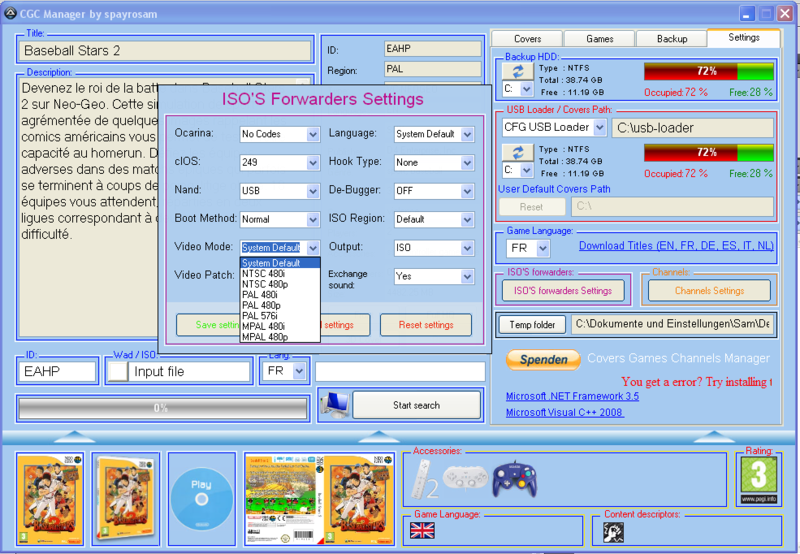Image resolution: width=800 pixels, height=554 pixels.
Task: Click the 0% progress bar
Action: pyautogui.click(x=163, y=408)
